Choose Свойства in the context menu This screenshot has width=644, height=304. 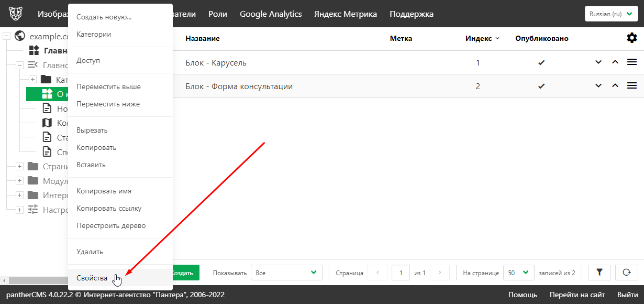pos(92,278)
